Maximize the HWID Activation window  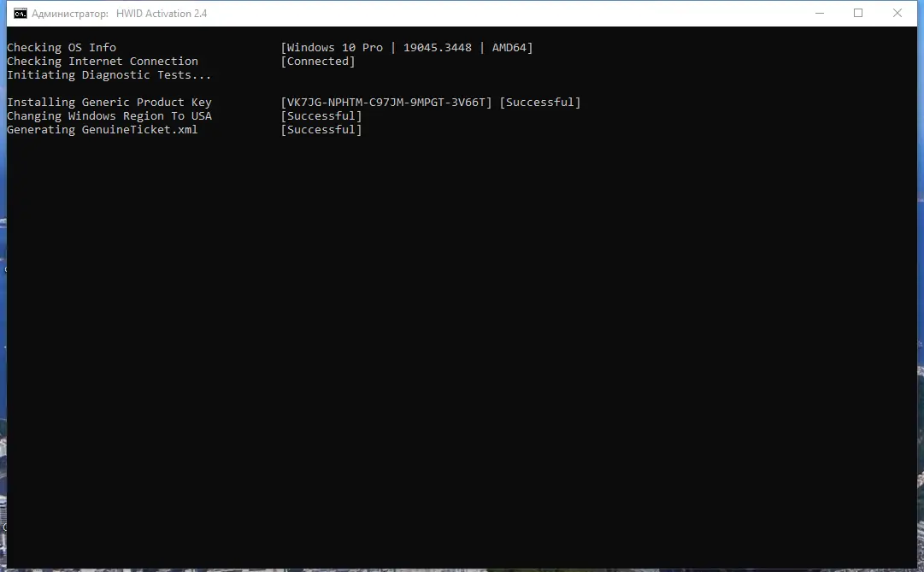click(858, 13)
